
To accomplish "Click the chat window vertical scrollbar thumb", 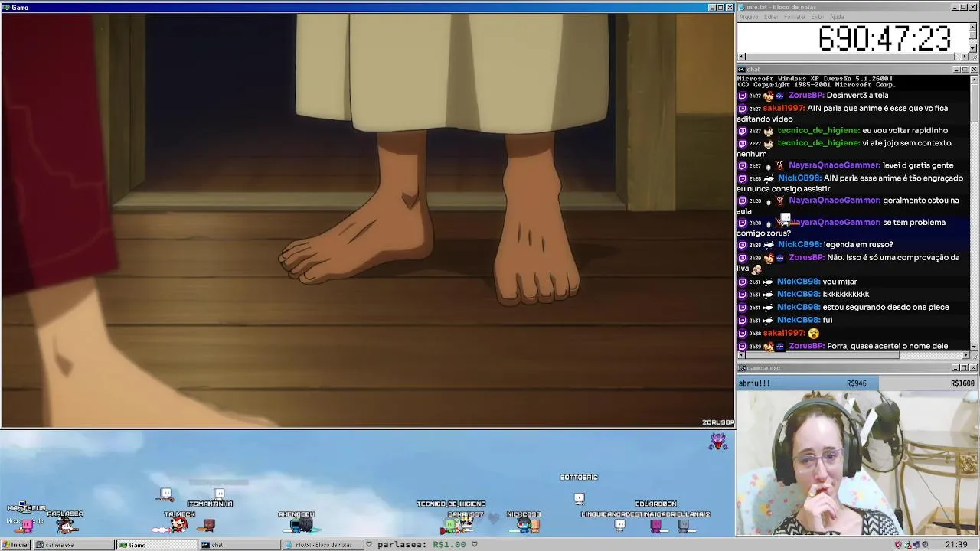I will tap(974, 103).
